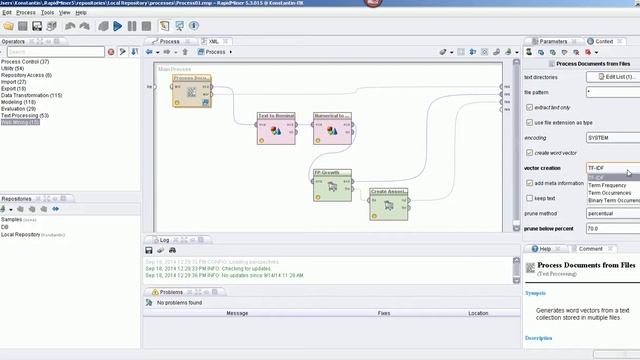Switch to the Comment tab
This screenshot has height=360, width=640.
point(591,249)
